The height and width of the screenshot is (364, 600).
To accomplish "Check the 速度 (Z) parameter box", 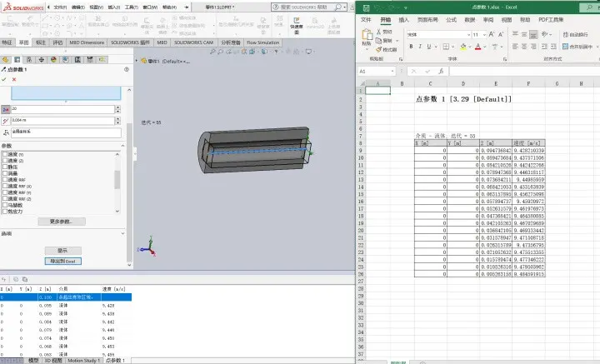I will [x=5, y=161].
